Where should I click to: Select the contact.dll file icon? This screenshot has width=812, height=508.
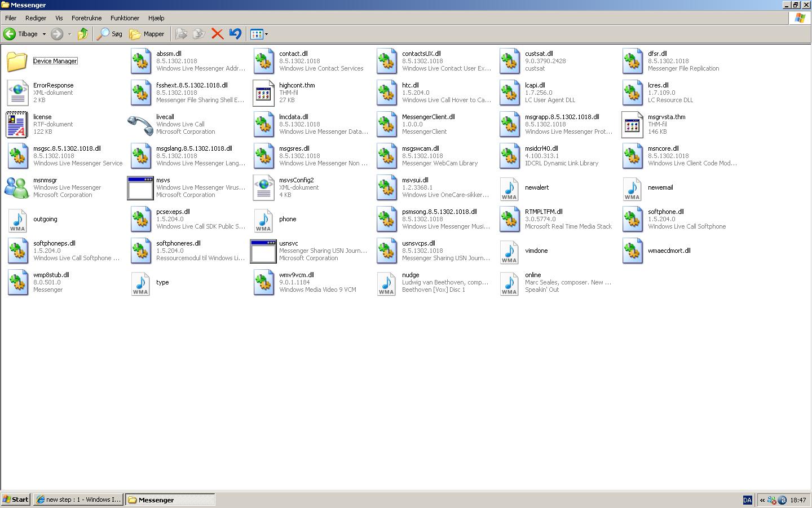pyautogui.click(x=264, y=61)
